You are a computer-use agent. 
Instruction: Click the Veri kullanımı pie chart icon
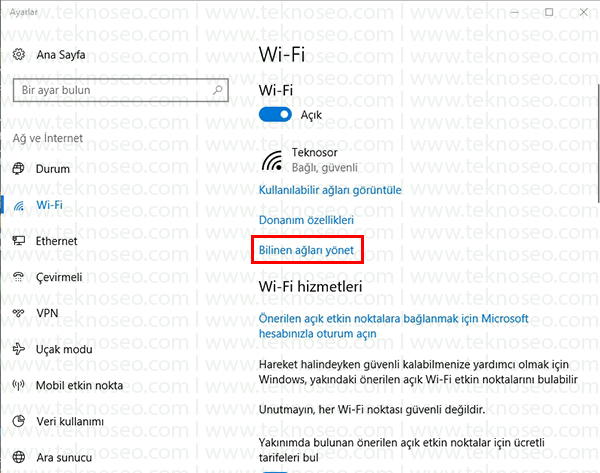(x=18, y=421)
